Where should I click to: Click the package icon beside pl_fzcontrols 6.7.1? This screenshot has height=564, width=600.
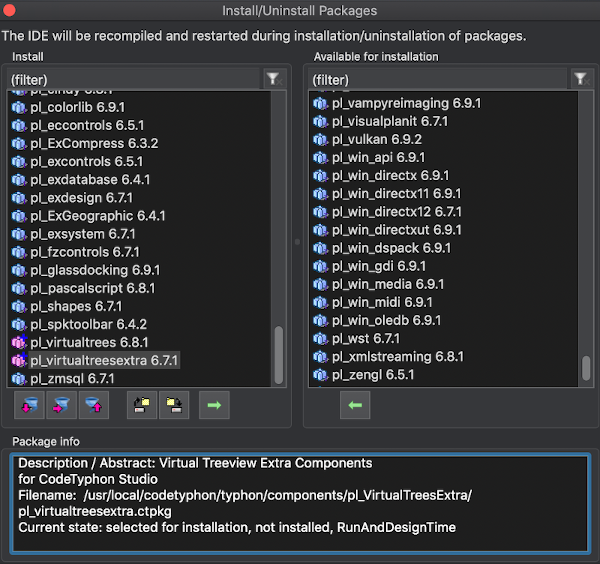pos(19,252)
